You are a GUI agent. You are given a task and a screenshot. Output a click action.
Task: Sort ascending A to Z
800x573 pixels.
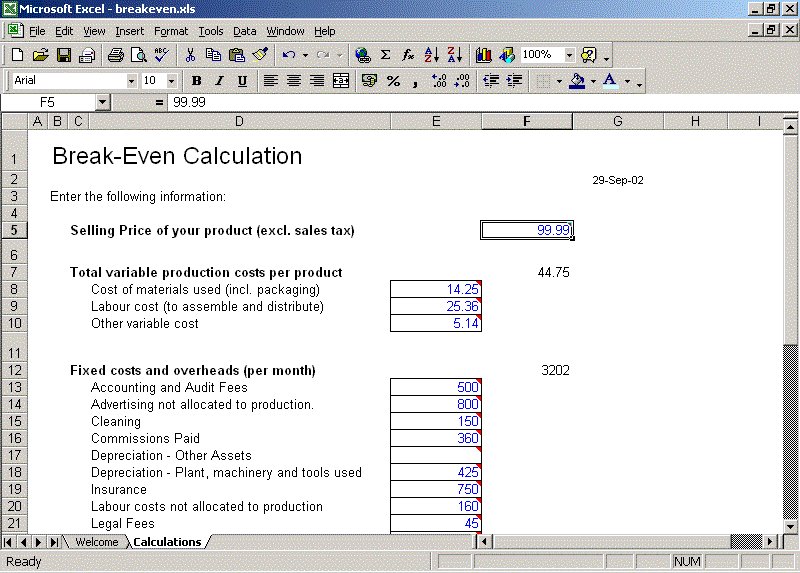431,55
